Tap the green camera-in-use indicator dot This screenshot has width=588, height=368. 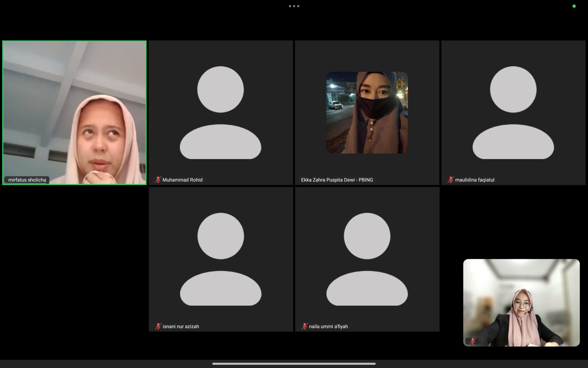574,6
